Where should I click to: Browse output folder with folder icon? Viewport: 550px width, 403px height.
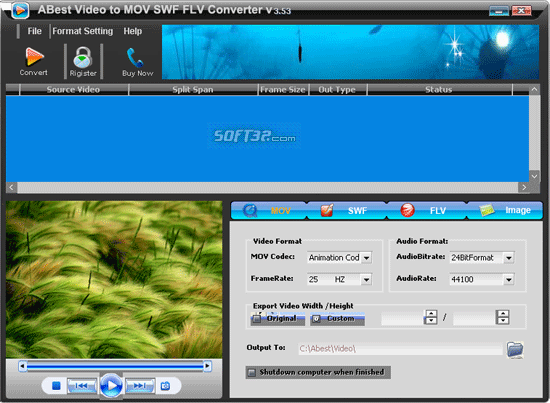click(x=515, y=349)
